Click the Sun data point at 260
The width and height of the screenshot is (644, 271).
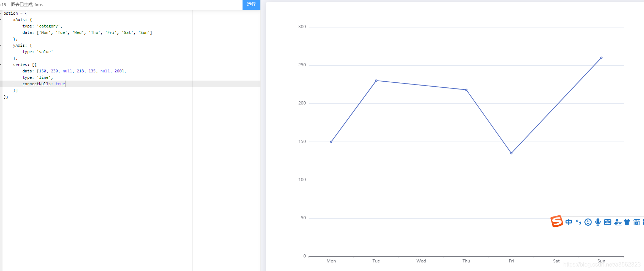601,58
